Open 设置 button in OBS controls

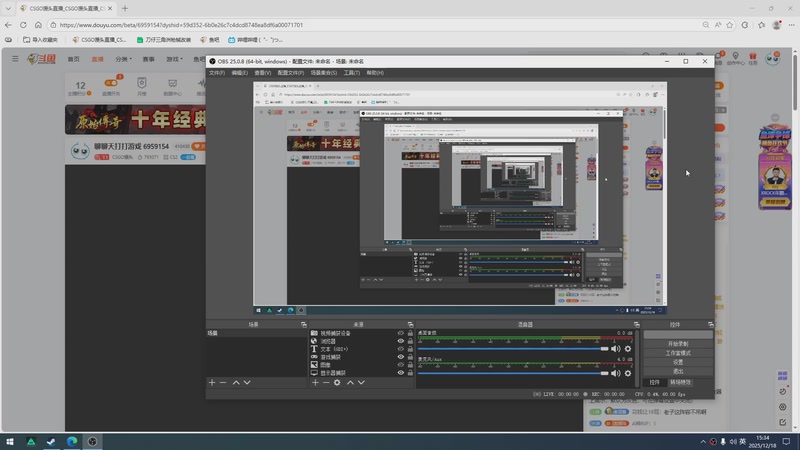coord(678,362)
